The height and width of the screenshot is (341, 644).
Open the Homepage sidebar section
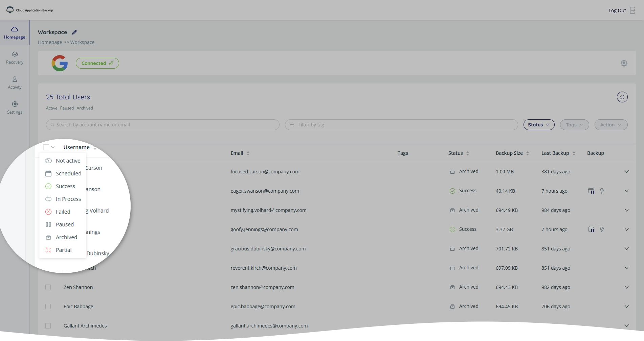pos(15,33)
